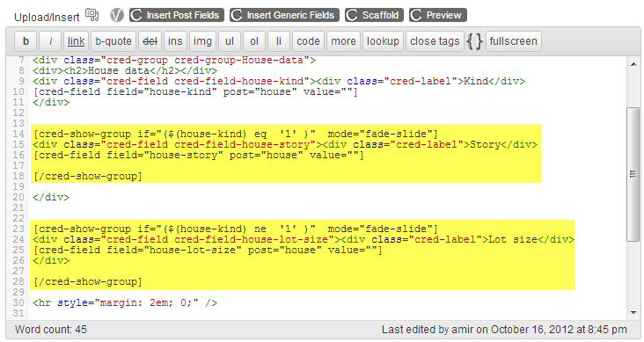The width and height of the screenshot is (644, 342).
Task: Click line 7 cred-group div tag
Action: (x=174, y=61)
